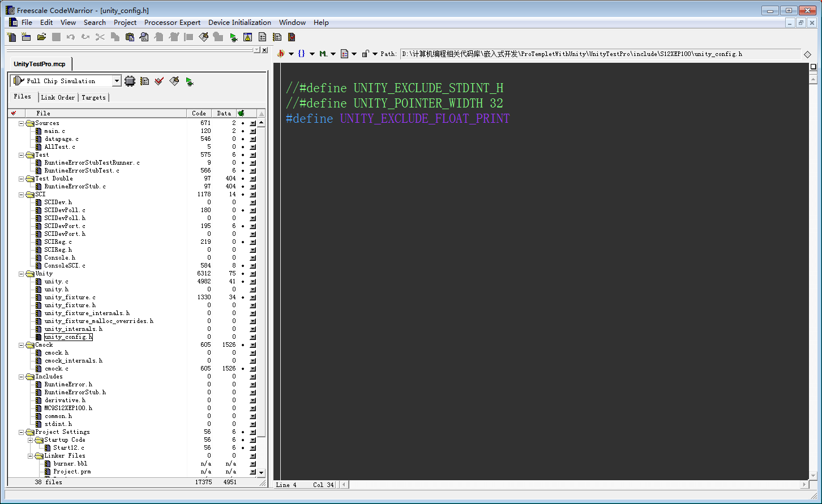
Task: Click the Scissors cut toolbar icon
Action: (100, 37)
